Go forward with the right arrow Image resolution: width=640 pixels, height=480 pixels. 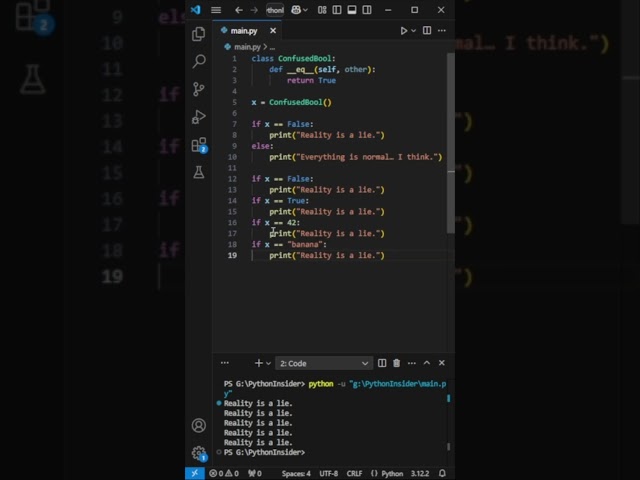coord(254,10)
